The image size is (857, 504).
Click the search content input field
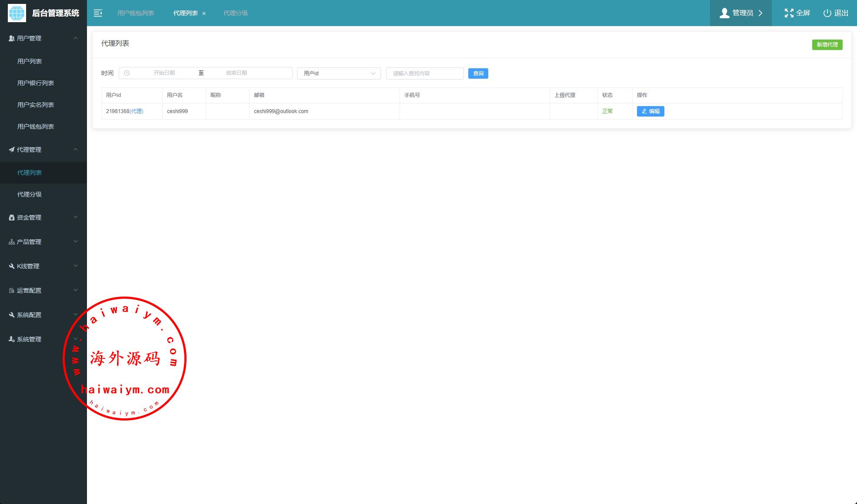click(424, 73)
